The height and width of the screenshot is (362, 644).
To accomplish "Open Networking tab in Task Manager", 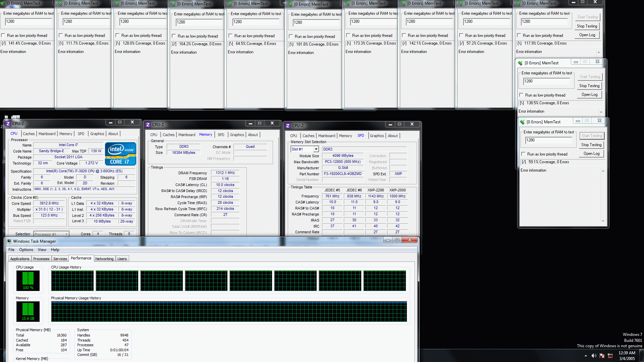I will tap(104, 259).
